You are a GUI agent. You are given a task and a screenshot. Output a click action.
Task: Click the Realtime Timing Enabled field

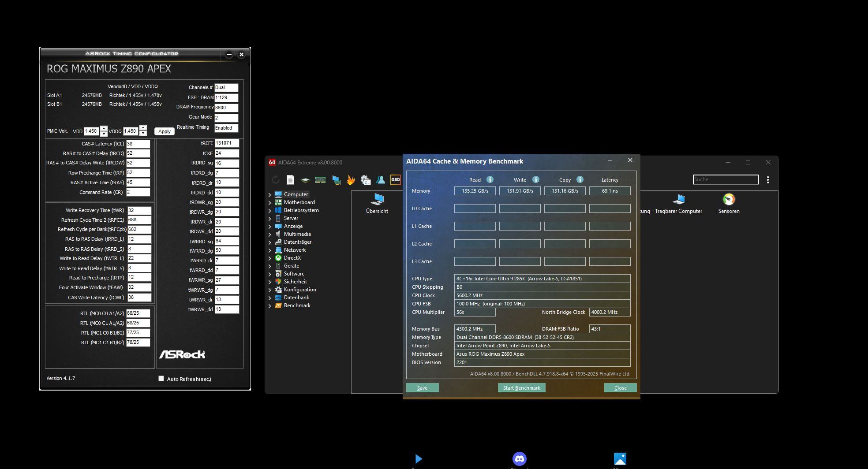pyautogui.click(x=226, y=128)
